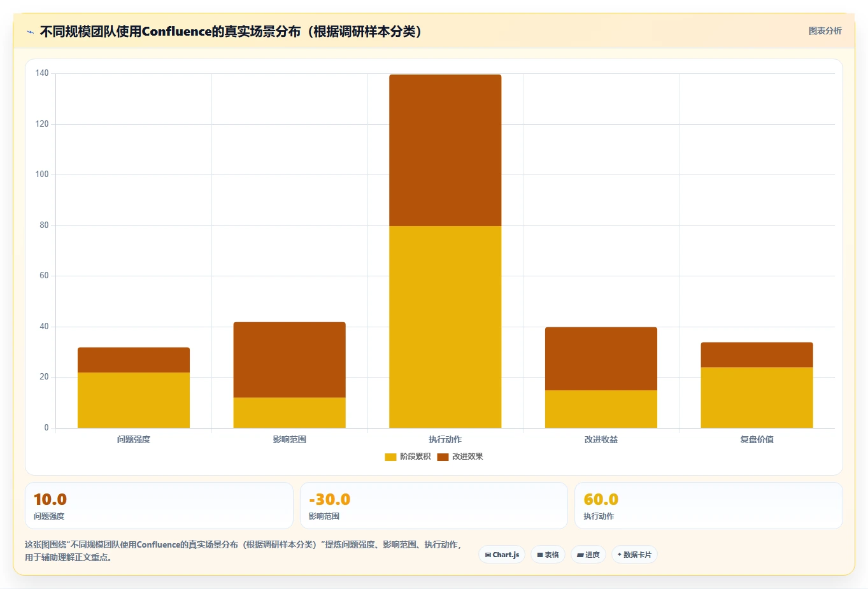Click the description paragraph starting 这张图围绕
The height and width of the screenshot is (589, 868).
point(243,551)
